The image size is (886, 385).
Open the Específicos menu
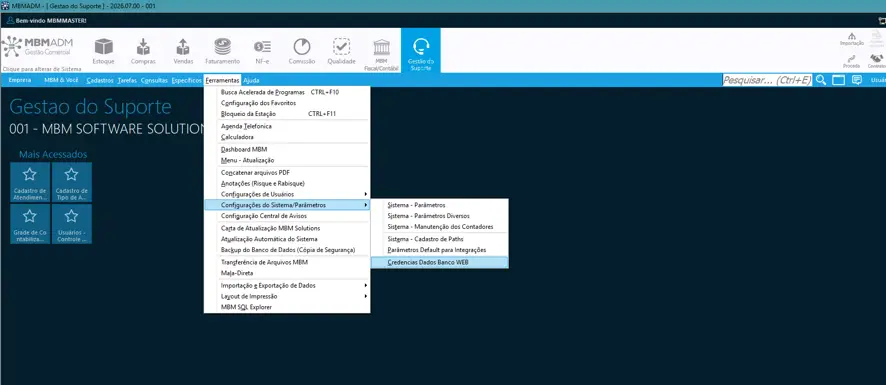(x=186, y=80)
